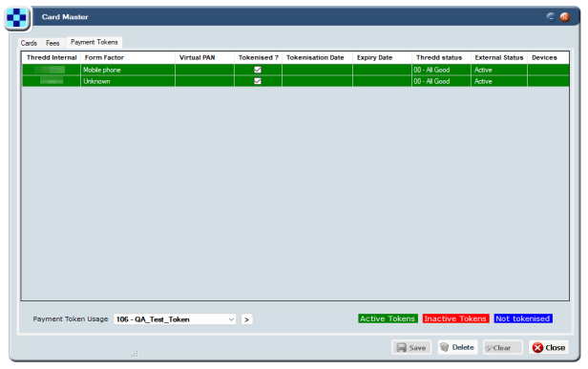Image resolution: width=588 pixels, height=369 pixels.
Task: Switch to the Cards tab
Action: tap(29, 43)
